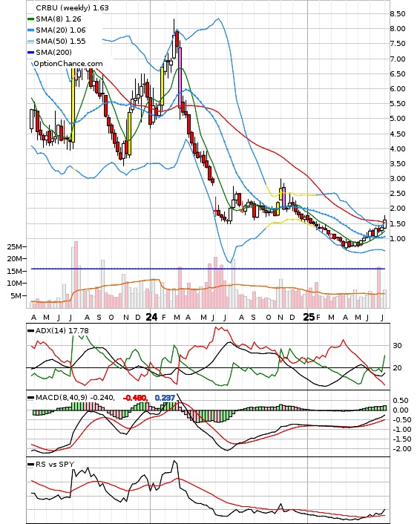Click the blue SMA(20) legend swatch
Image resolution: width=420 pixels, height=524 pixels.
pos(30,30)
